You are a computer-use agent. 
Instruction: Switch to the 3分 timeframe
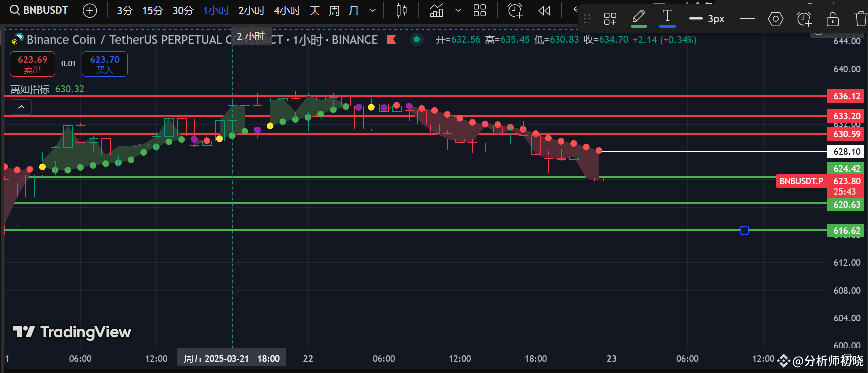click(125, 10)
